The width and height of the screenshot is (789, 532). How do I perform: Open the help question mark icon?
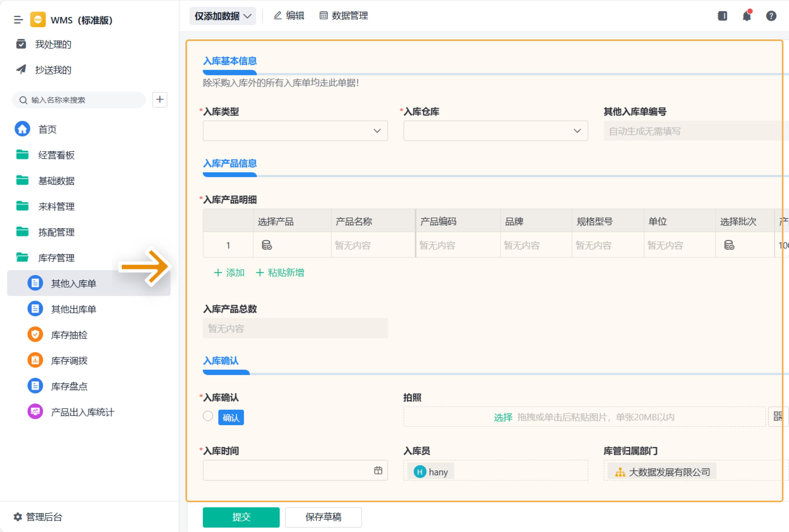771,16
